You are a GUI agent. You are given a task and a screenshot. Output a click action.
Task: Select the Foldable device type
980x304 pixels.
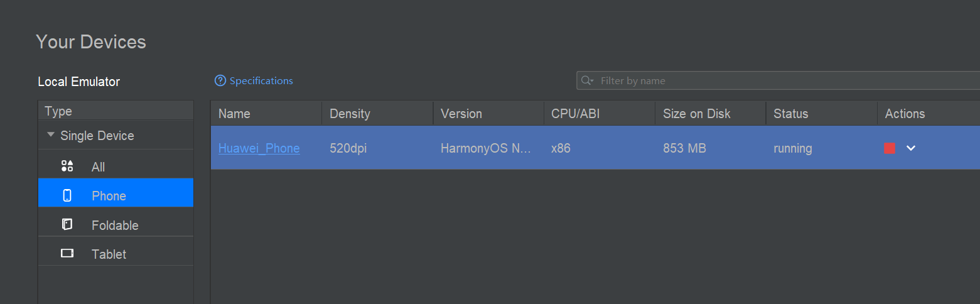click(116, 225)
